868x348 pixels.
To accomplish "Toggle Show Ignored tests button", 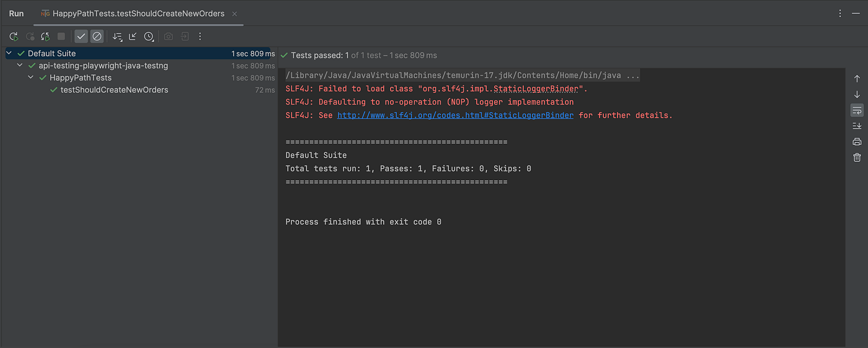I will click(x=97, y=37).
